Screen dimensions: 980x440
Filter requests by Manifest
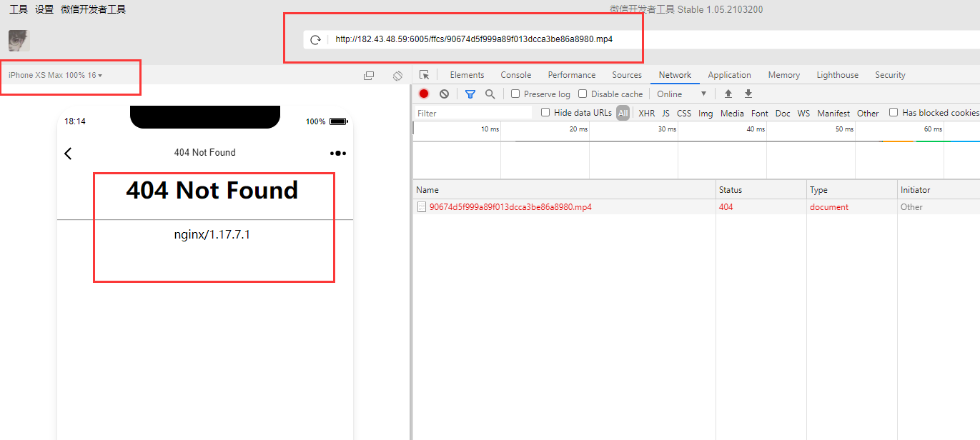coord(834,113)
